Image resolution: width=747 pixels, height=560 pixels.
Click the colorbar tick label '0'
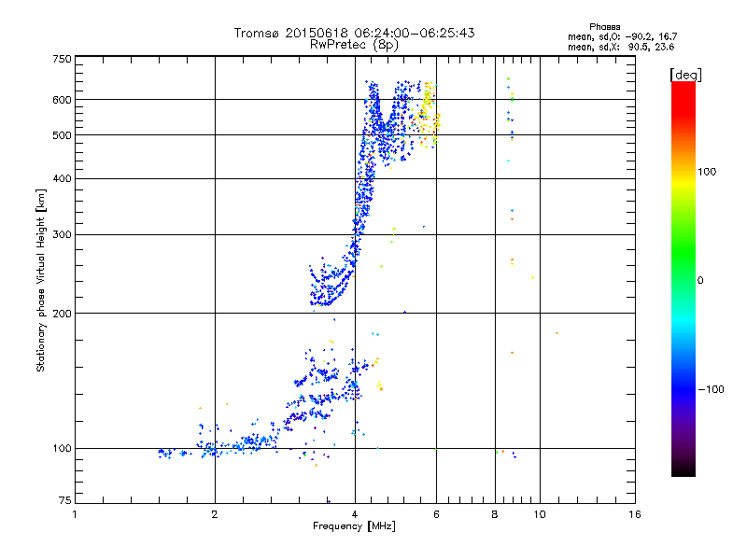[700, 281]
